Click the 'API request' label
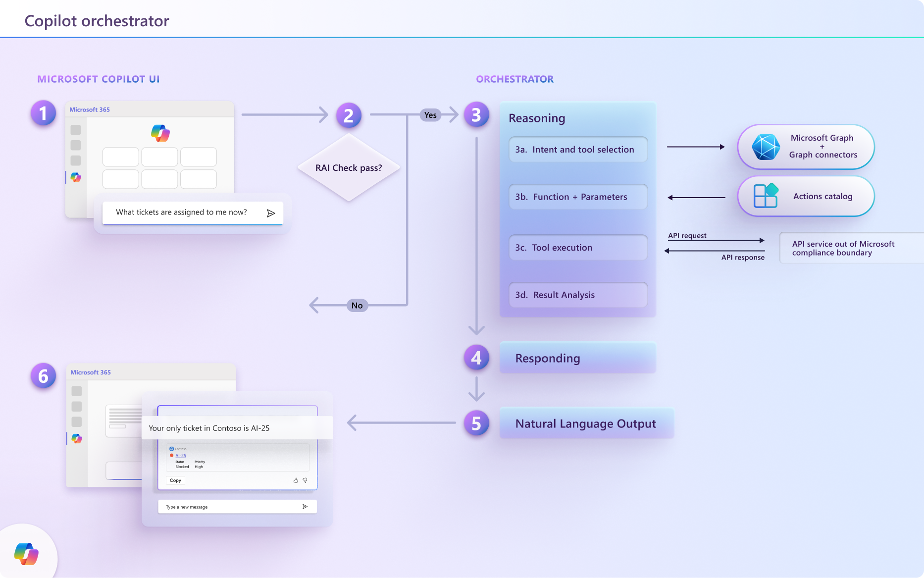924x578 pixels. 687,236
